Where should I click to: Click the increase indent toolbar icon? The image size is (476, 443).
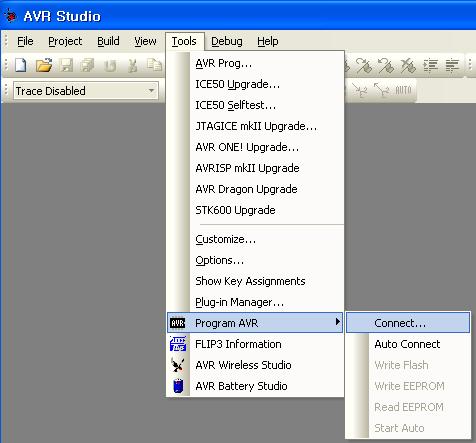[430, 65]
